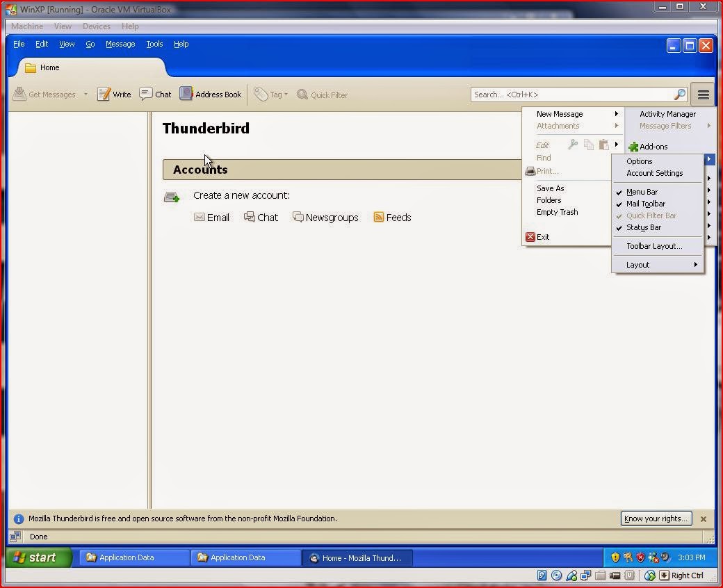This screenshot has height=588, width=723.
Task: Click the scissors Cut icon in the Edit row
Action: click(573, 145)
